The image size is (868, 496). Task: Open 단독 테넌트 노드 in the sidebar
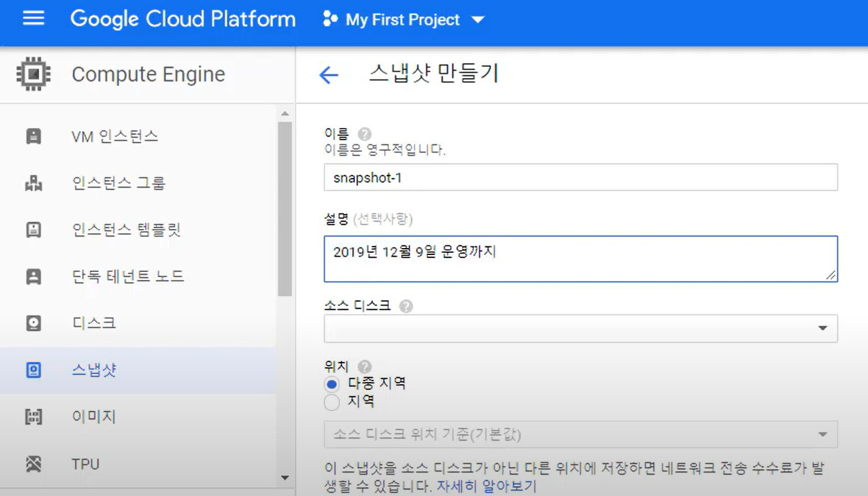pyautogui.click(x=138, y=276)
